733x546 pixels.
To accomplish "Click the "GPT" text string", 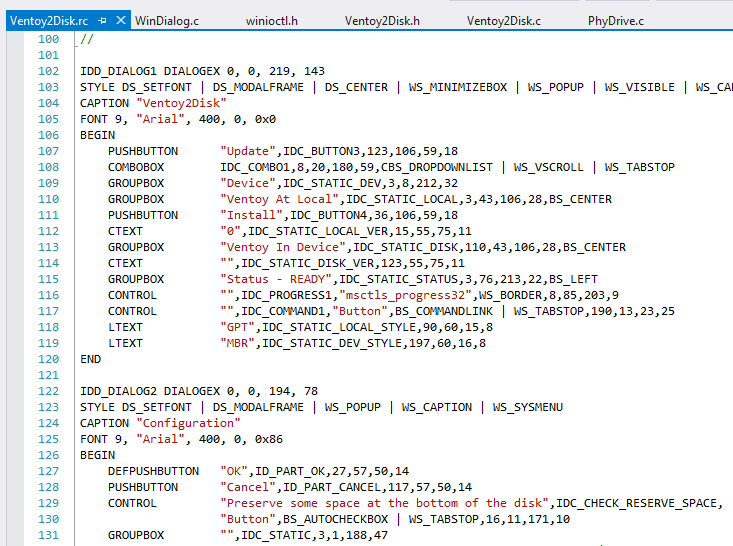I will coord(237,327).
